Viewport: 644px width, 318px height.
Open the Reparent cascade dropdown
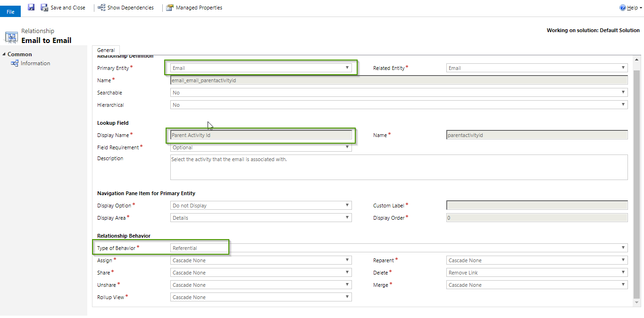(x=537, y=260)
